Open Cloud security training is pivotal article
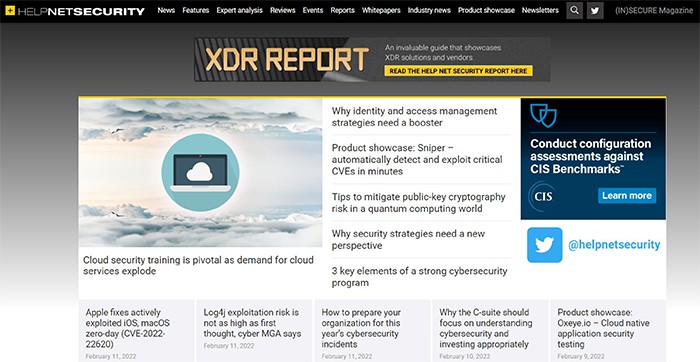Screen dimensions: 700x362 point(198,266)
